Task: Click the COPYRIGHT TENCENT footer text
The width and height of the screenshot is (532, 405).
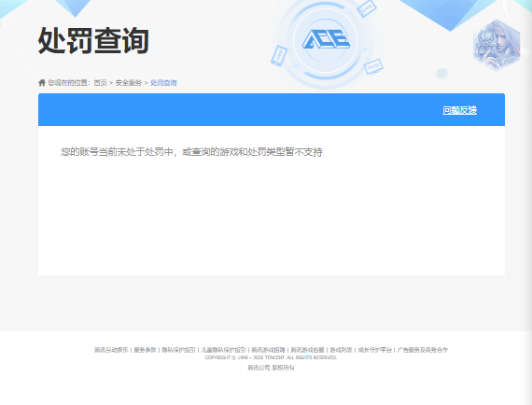Action: 271,357
